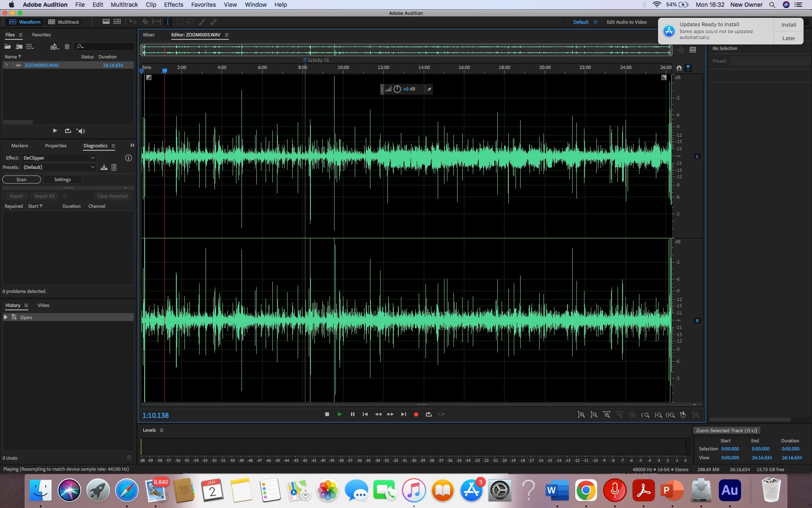Delete the DeClipper preset with trash icon

point(114,167)
